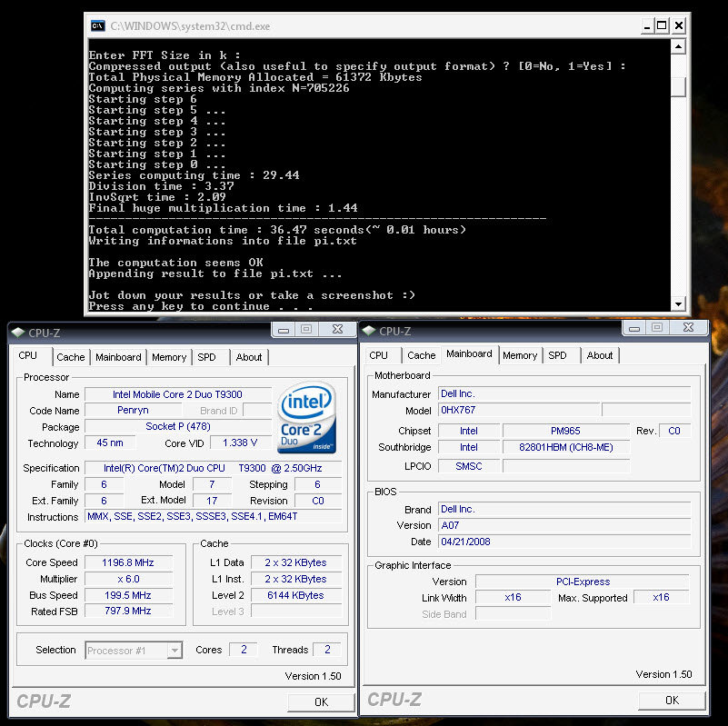The height and width of the screenshot is (726, 728).
Task: Close the left CPU-Z window
Action: (337, 330)
